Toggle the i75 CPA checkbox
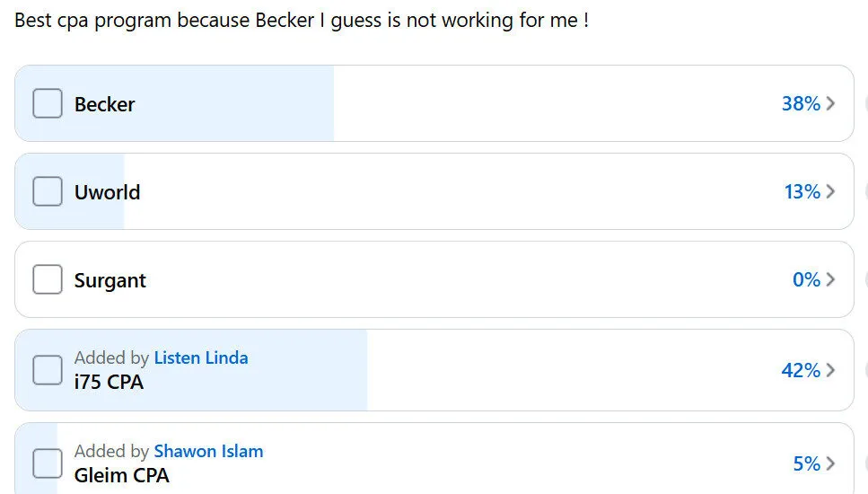Viewport: 868px width, 494px height. tap(48, 370)
